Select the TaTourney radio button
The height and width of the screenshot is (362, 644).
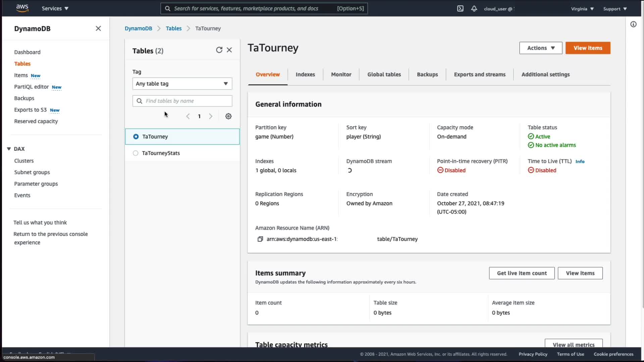click(x=136, y=137)
